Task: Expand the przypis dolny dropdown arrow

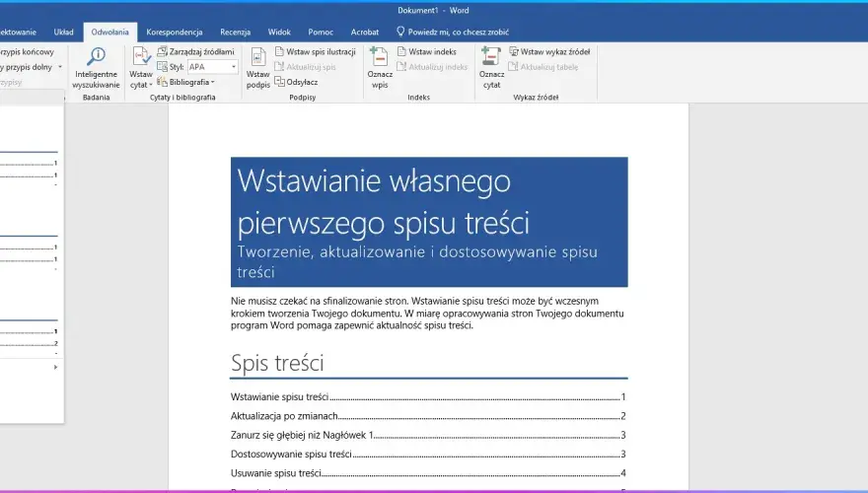Action: click(60, 67)
